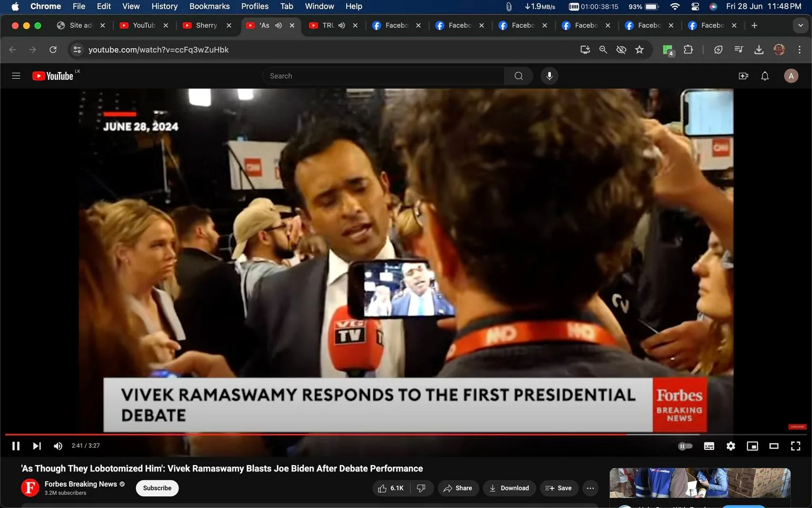This screenshot has width=812, height=508.
Task: Open the tab search dropdown arrow
Action: coord(800,25)
